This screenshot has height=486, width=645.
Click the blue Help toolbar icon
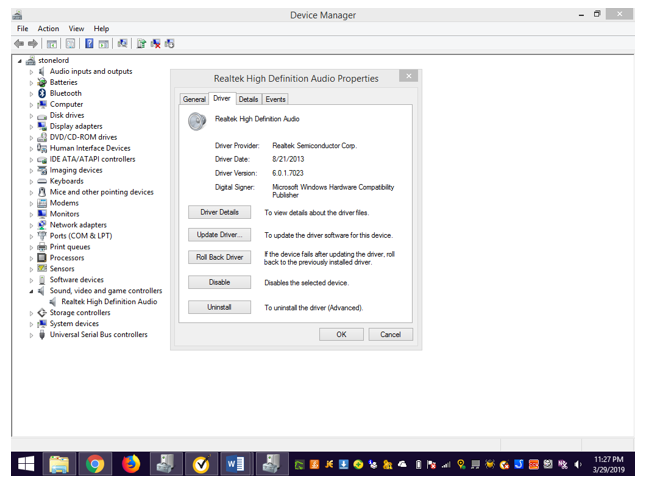(89, 44)
